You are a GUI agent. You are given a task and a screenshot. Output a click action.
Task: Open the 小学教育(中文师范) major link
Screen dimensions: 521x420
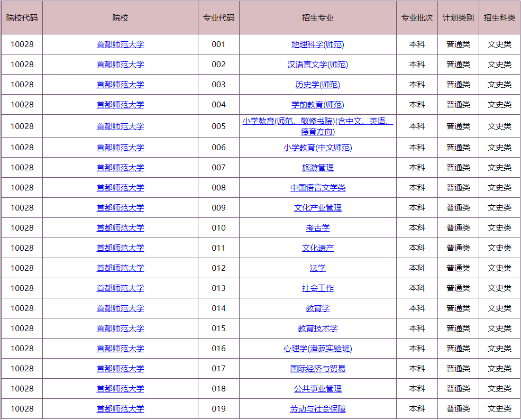click(318, 148)
